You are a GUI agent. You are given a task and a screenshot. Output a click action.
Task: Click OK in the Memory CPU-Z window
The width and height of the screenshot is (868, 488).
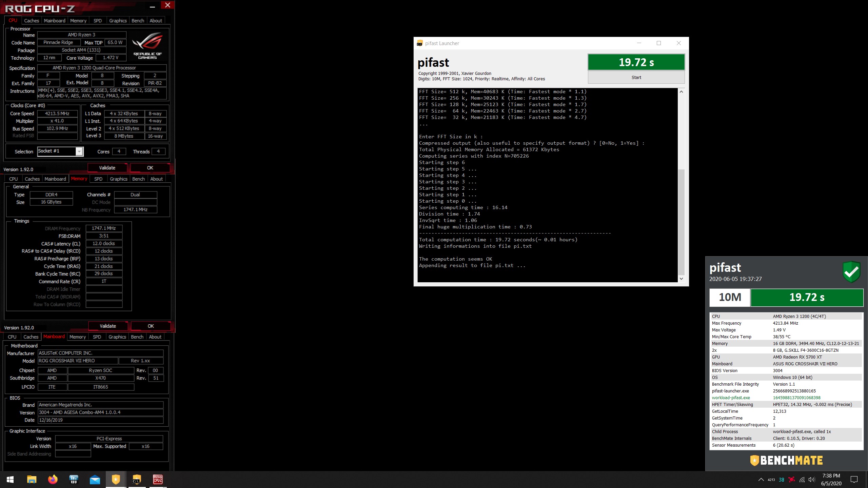(151, 326)
